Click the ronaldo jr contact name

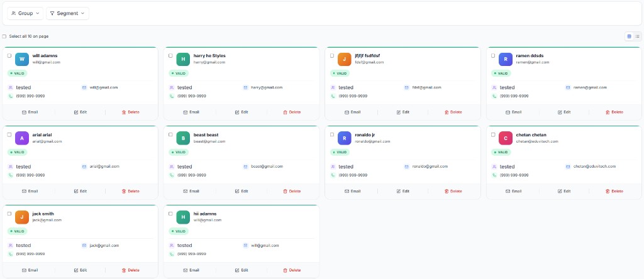click(x=365, y=134)
